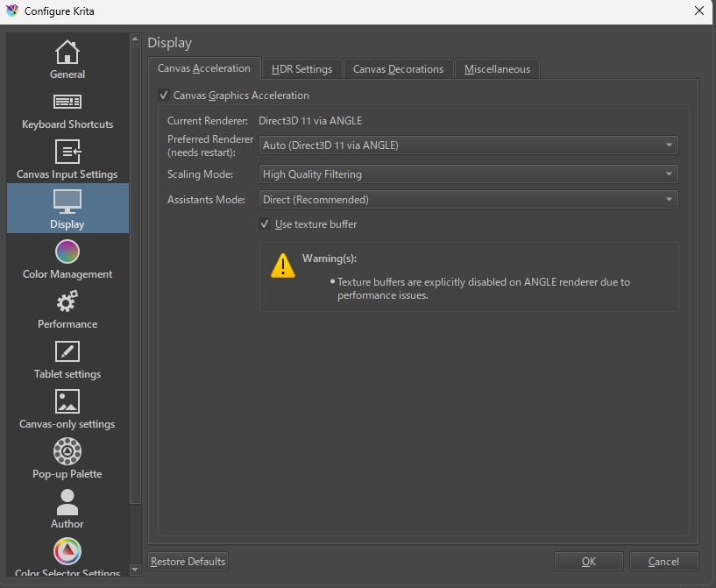The height and width of the screenshot is (588, 716).
Task: Open the Performance gears icon
Action: [67, 301]
